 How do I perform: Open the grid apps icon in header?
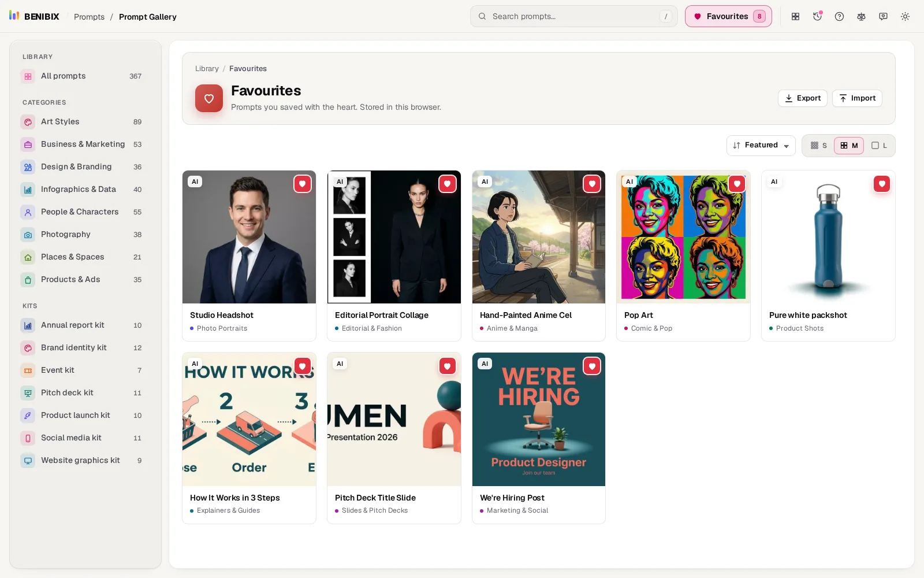pos(795,16)
